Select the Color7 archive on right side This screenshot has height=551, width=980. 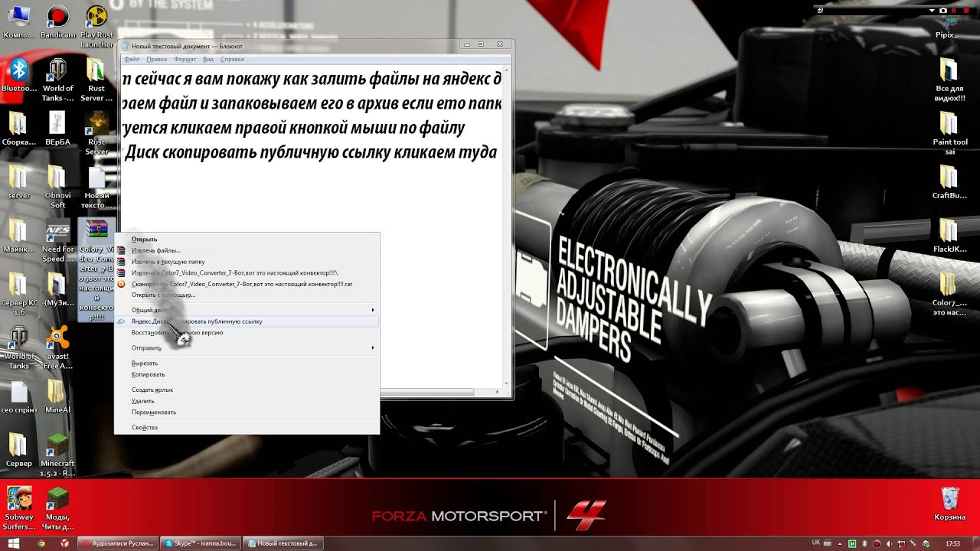(x=949, y=294)
